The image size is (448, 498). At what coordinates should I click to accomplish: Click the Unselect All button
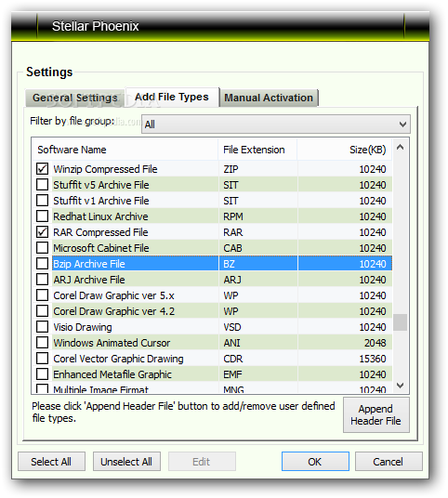tap(126, 462)
